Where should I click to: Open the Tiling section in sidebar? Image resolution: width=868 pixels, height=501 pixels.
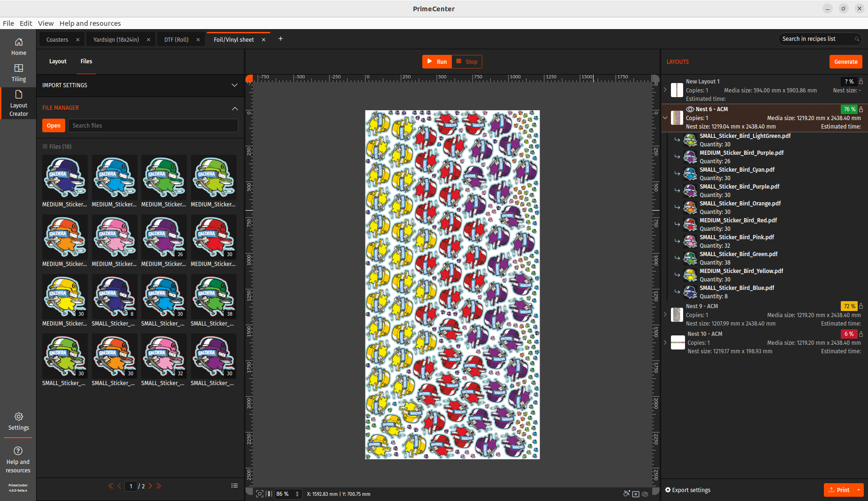(19, 73)
